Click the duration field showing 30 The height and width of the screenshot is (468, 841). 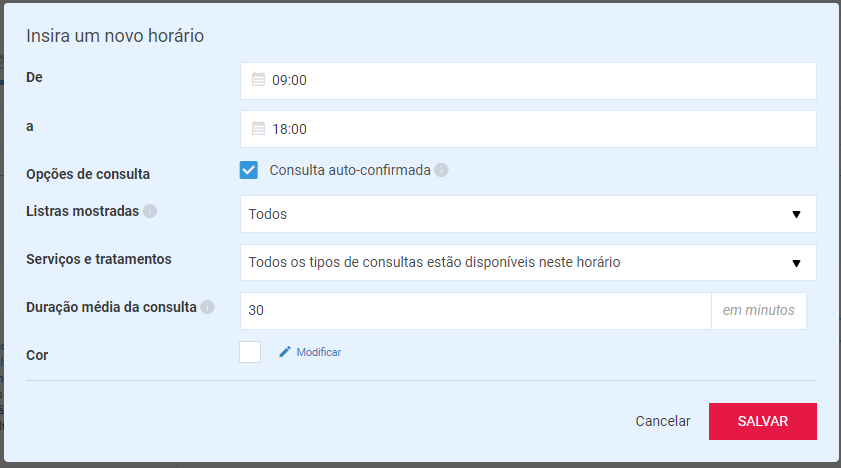click(x=476, y=310)
